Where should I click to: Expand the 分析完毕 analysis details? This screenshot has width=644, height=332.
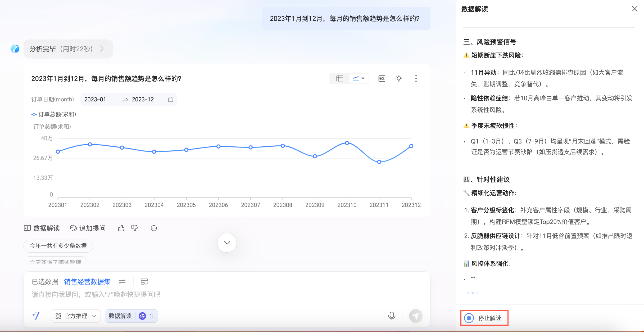tap(68, 49)
